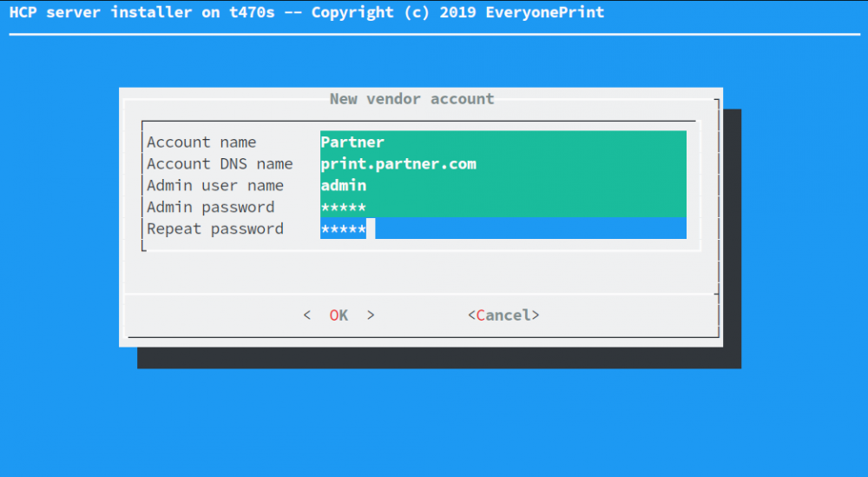
Task: Click the "Account name" label
Action: coord(201,142)
